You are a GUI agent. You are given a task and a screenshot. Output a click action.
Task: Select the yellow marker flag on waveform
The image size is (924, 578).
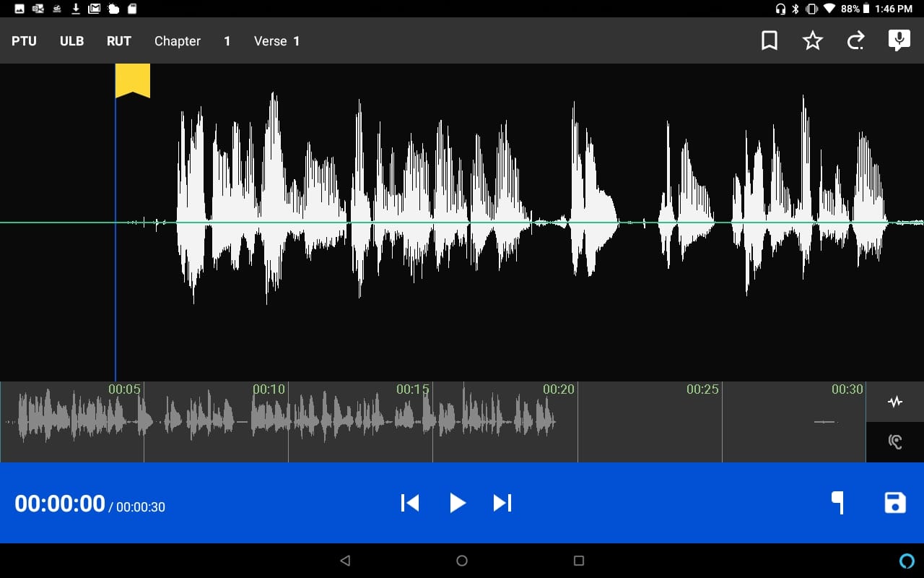133,80
